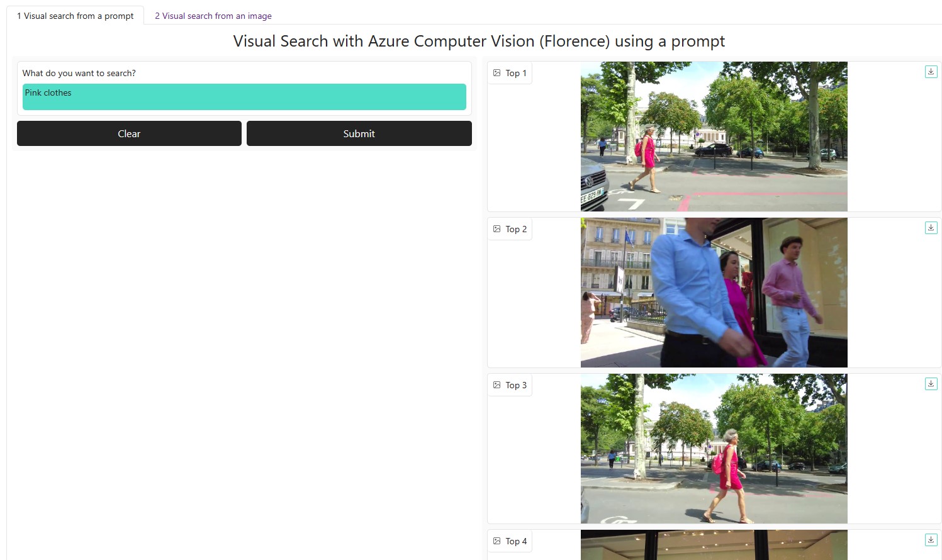Submit the search prompt

tap(359, 133)
